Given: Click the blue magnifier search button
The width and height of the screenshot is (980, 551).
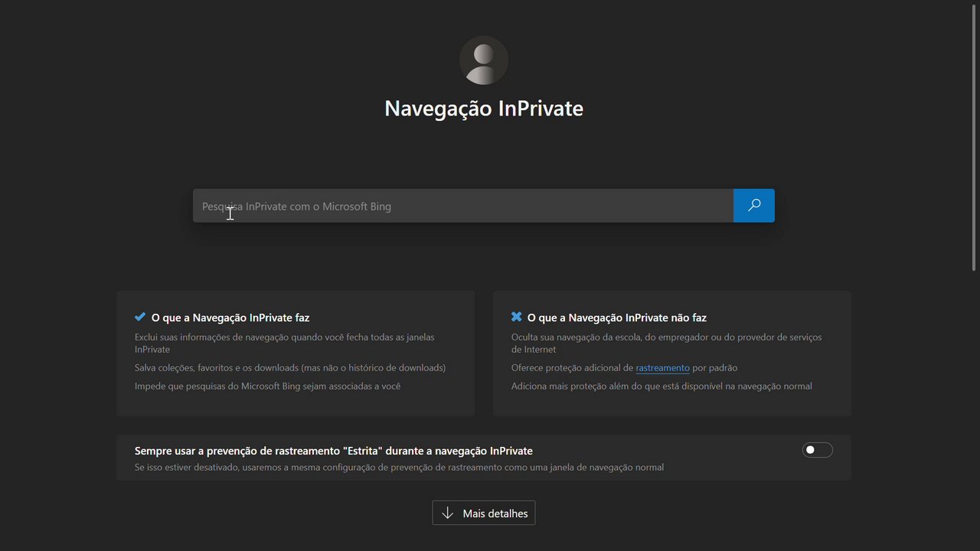Looking at the screenshot, I should pyautogui.click(x=753, y=206).
